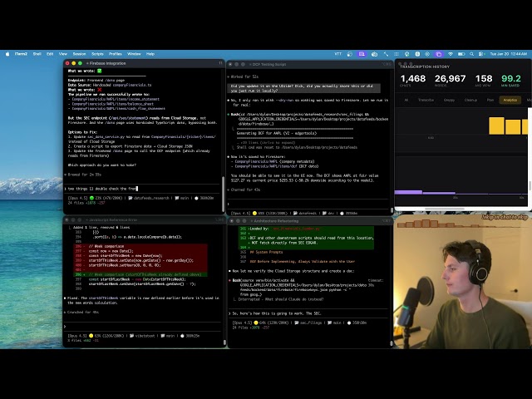Expand the '+39 lines' collapsed output

266,143
